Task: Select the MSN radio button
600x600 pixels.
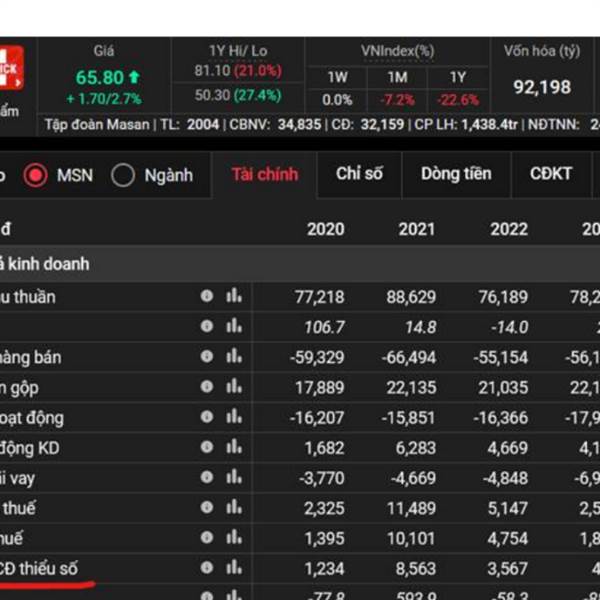Action: coord(36,175)
